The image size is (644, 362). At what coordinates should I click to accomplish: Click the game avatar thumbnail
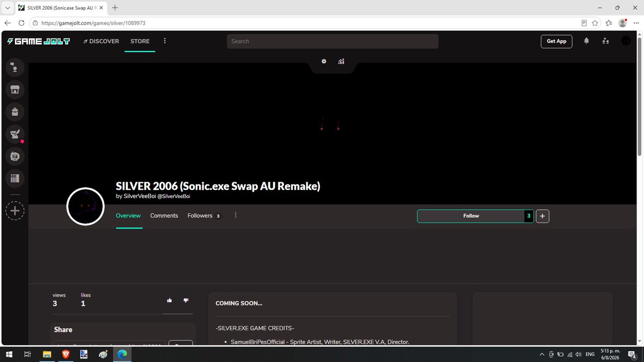coord(85,206)
